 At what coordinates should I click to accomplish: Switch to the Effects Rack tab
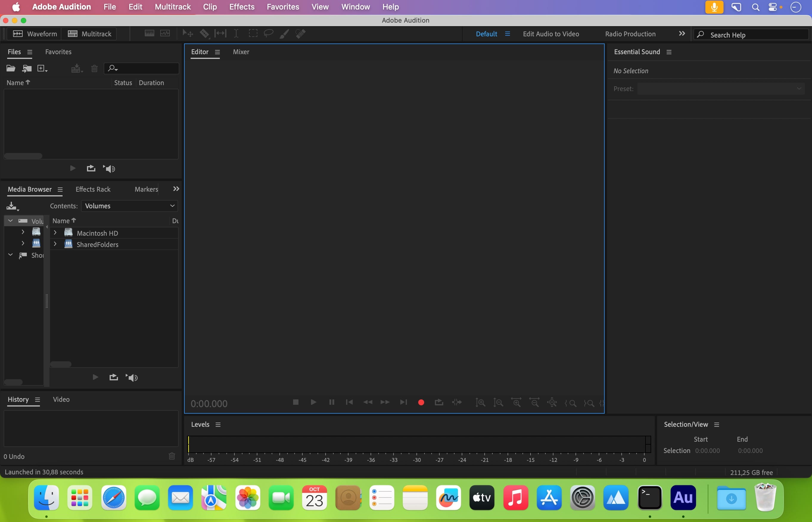[93, 190]
